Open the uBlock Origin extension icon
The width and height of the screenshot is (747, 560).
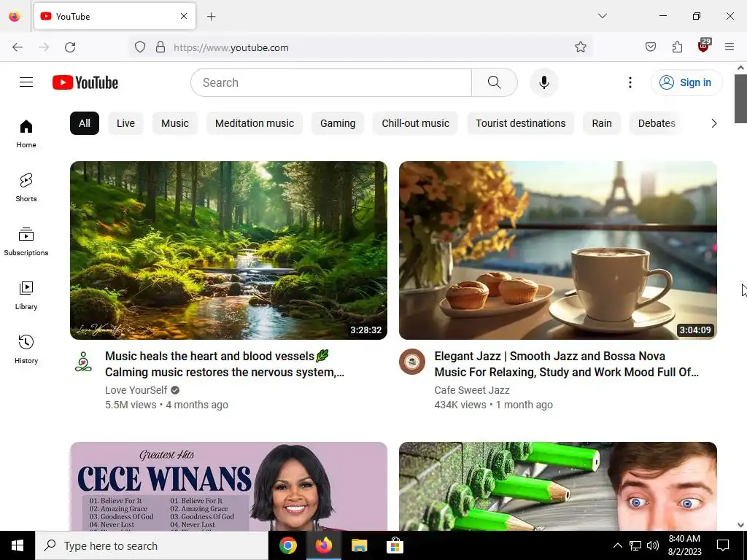point(704,46)
